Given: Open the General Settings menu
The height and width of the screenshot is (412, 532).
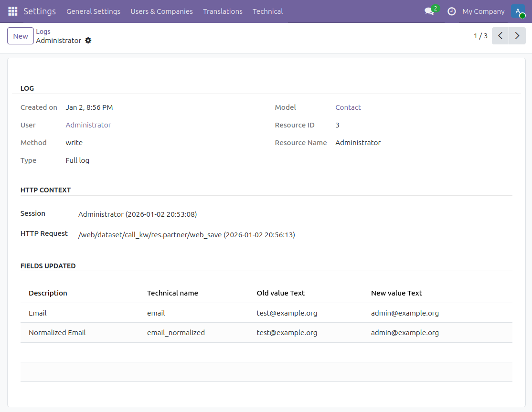Looking at the screenshot, I should 93,11.
